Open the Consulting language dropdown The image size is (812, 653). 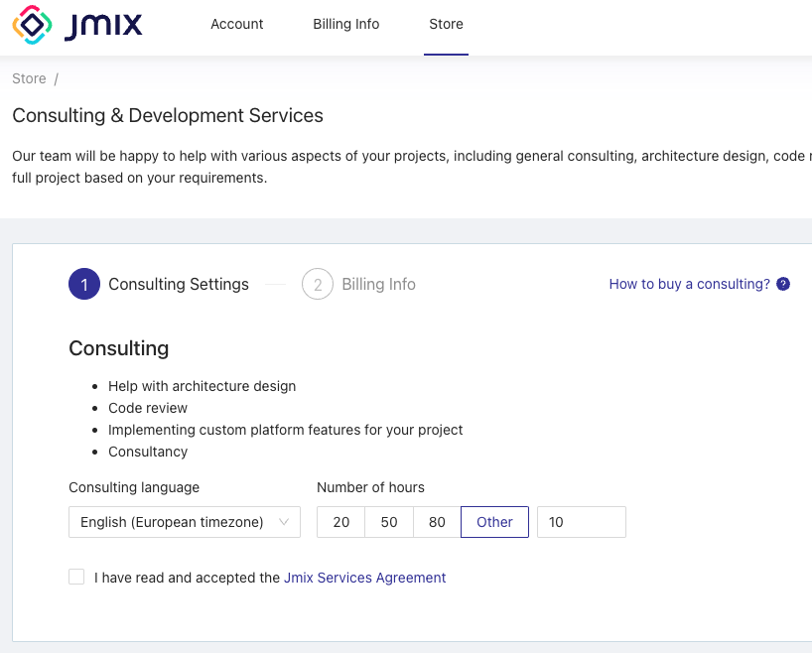coord(184,522)
